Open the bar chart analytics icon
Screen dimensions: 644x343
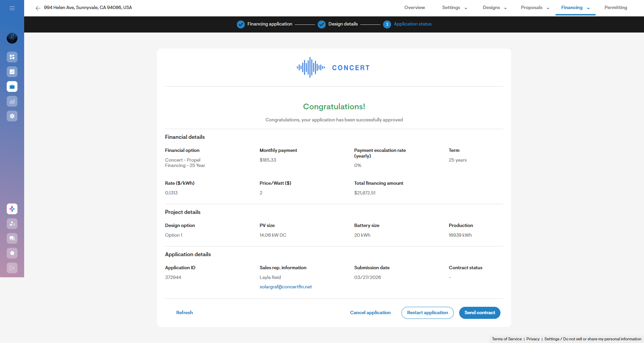(12, 101)
